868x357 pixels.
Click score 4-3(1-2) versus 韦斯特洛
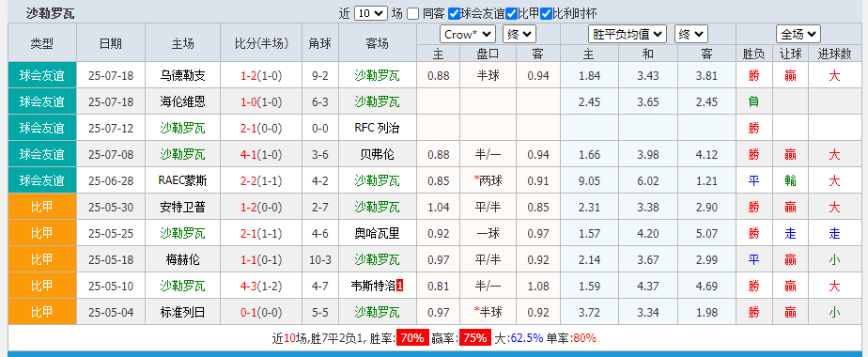pos(261,287)
